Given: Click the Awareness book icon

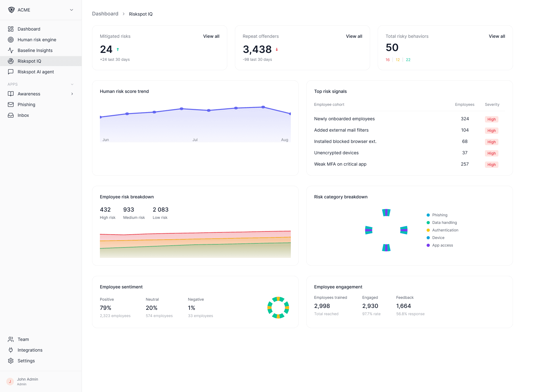Looking at the screenshot, I should click(11, 94).
